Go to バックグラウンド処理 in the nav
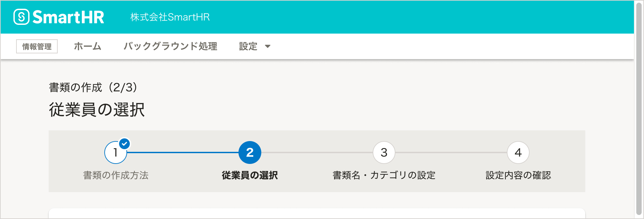The image size is (644, 219). point(170,46)
